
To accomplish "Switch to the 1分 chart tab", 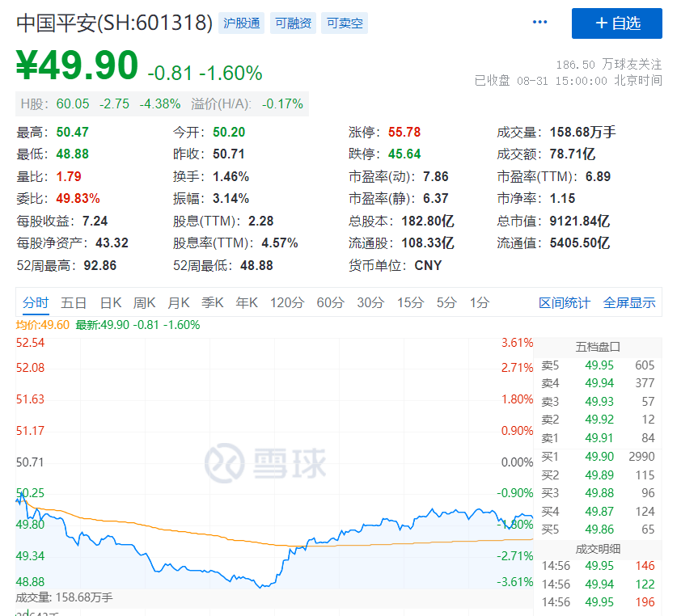I will (480, 303).
